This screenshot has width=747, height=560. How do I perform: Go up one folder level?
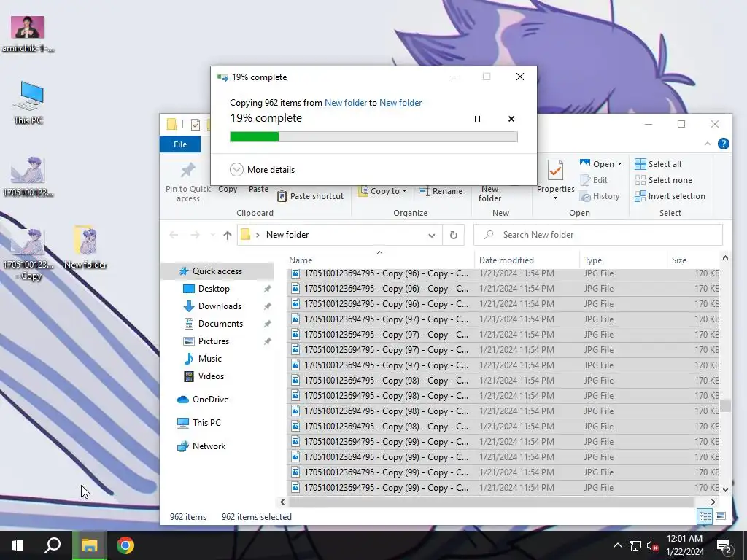(x=228, y=235)
